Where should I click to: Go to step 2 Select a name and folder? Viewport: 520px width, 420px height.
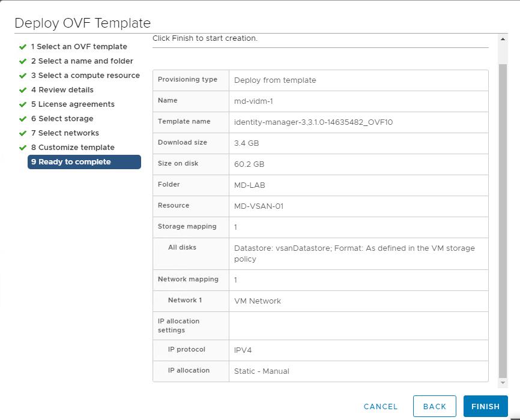(82, 61)
